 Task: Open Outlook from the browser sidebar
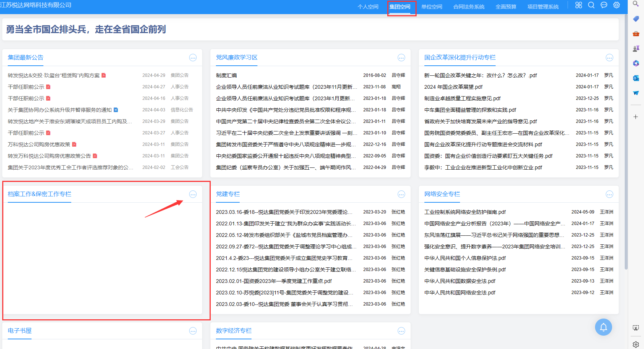[636, 78]
